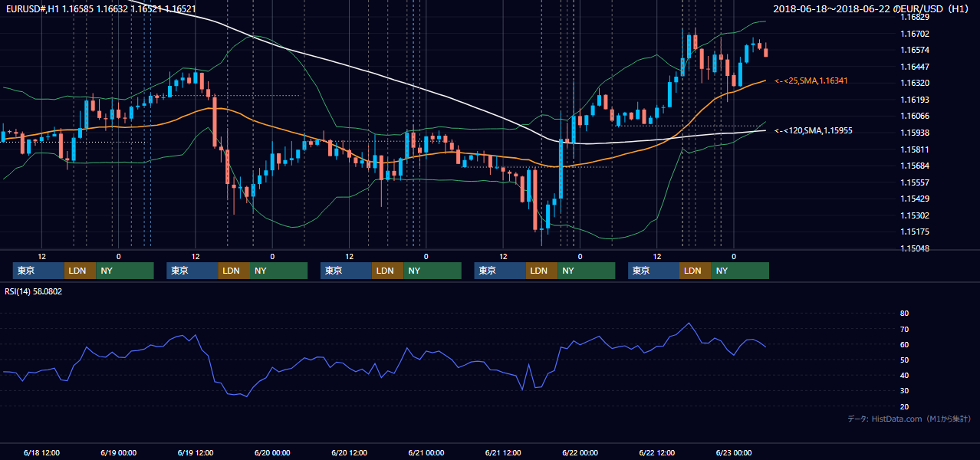
Task: Click price axis label 1.15048
Action: [x=914, y=248]
